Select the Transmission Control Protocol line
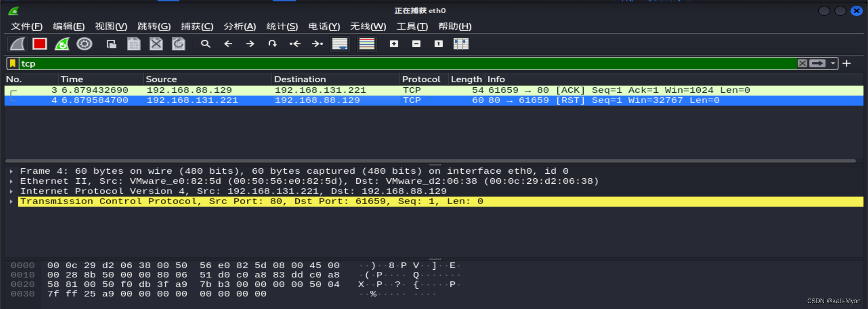This screenshot has height=309, width=868. 440,201
